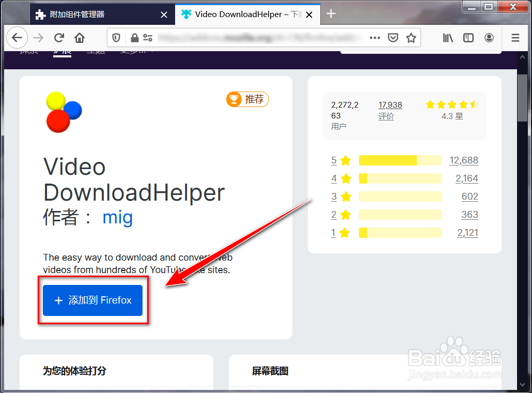Click the 为您的体验打分 heading
Image resolution: width=532 pixels, height=393 pixels.
click(x=75, y=371)
